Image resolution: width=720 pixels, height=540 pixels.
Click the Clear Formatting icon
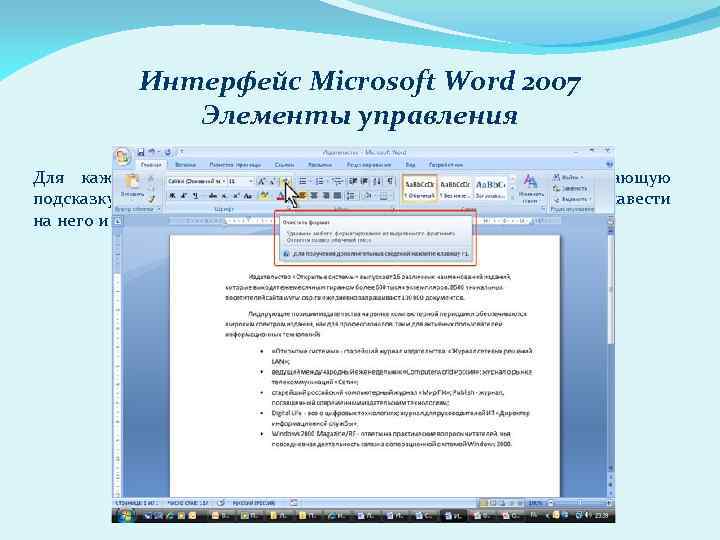click(285, 181)
